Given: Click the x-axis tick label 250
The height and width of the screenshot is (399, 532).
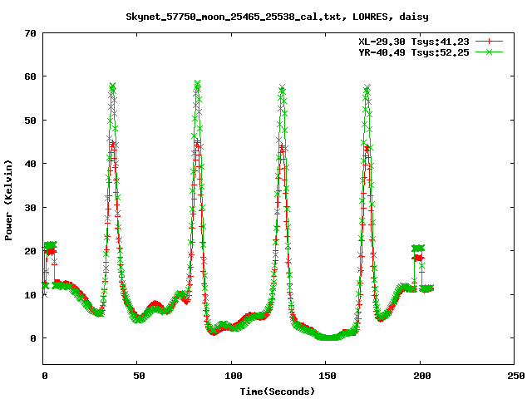Looking at the screenshot, I should point(516,376).
